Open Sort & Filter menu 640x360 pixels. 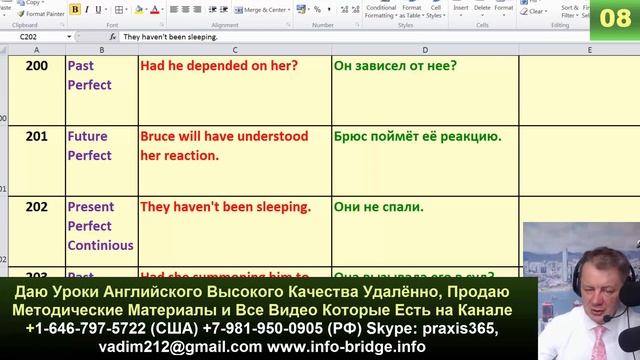pyautogui.click(x=569, y=11)
